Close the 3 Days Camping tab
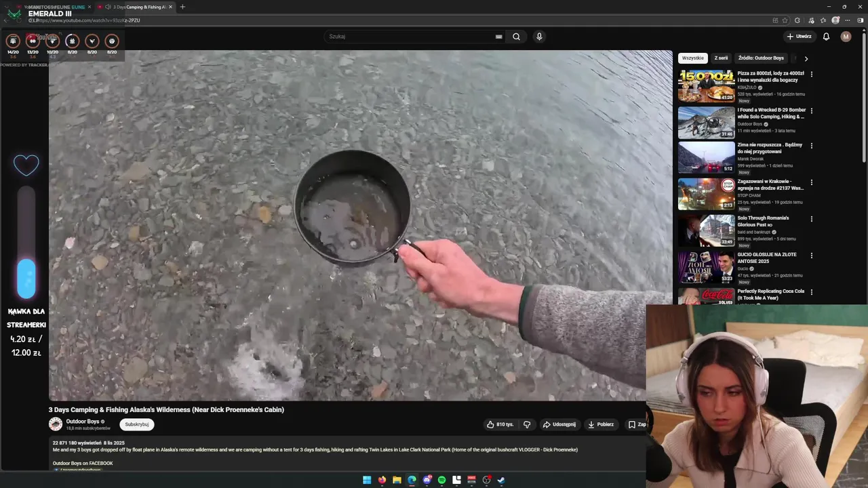The width and height of the screenshot is (868, 488). click(x=170, y=7)
